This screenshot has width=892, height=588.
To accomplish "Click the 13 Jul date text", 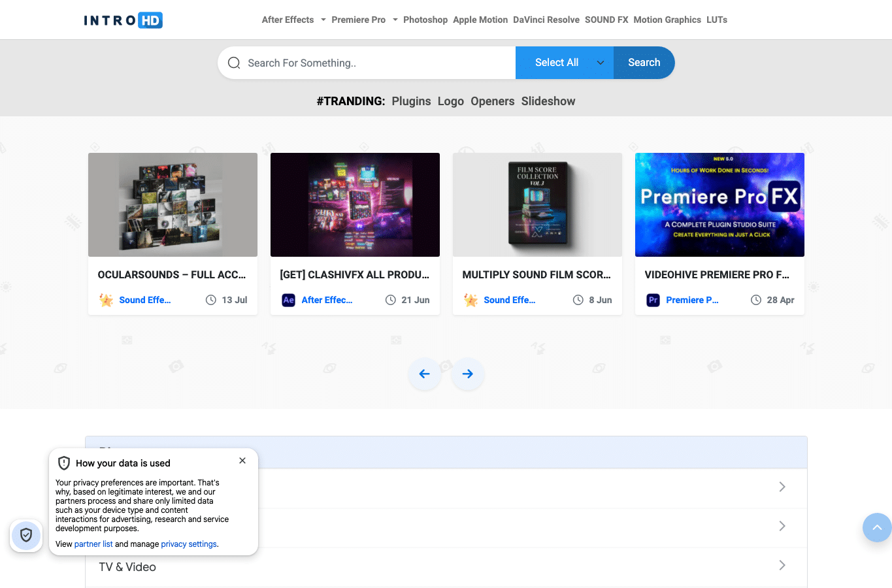I will pos(235,300).
